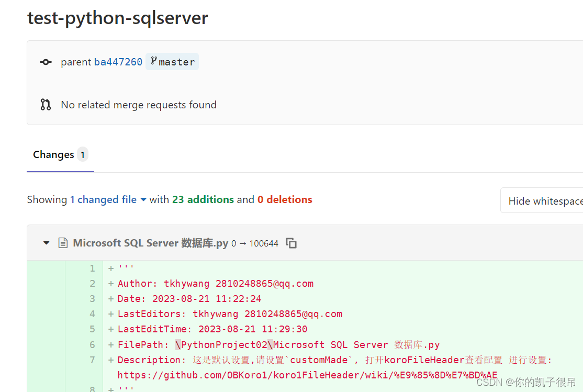Image resolution: width=583 pixels, height=392 pixels.
Task: Click the collapse triangle on the diff header
Action: (x=46, y=243)
